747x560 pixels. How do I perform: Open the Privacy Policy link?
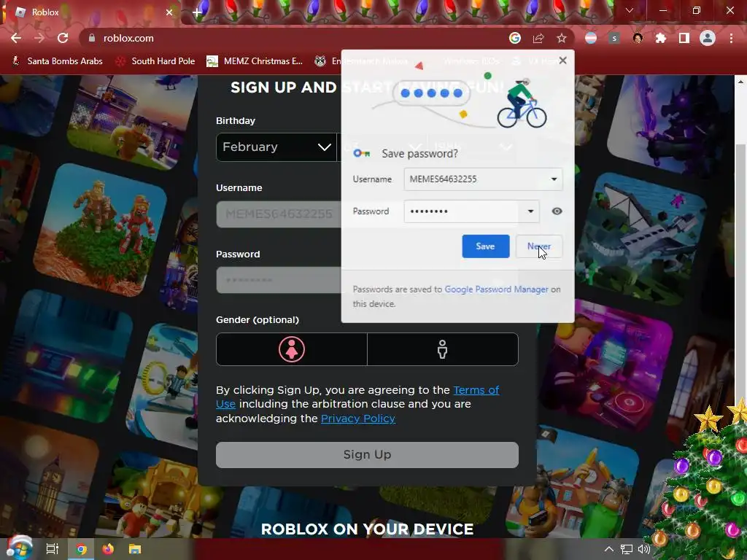(x=358, y=418)
